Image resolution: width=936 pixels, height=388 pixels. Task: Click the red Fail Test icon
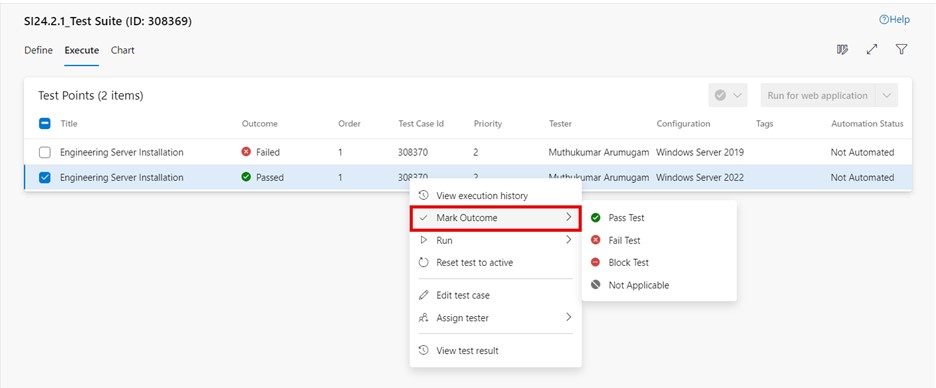coord(595,240)
